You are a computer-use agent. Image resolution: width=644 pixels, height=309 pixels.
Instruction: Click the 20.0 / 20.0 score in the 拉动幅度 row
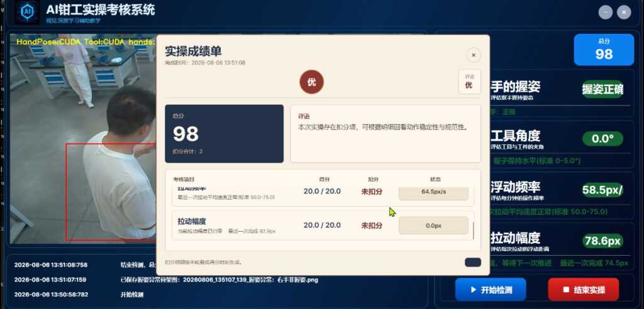(322, 225)
